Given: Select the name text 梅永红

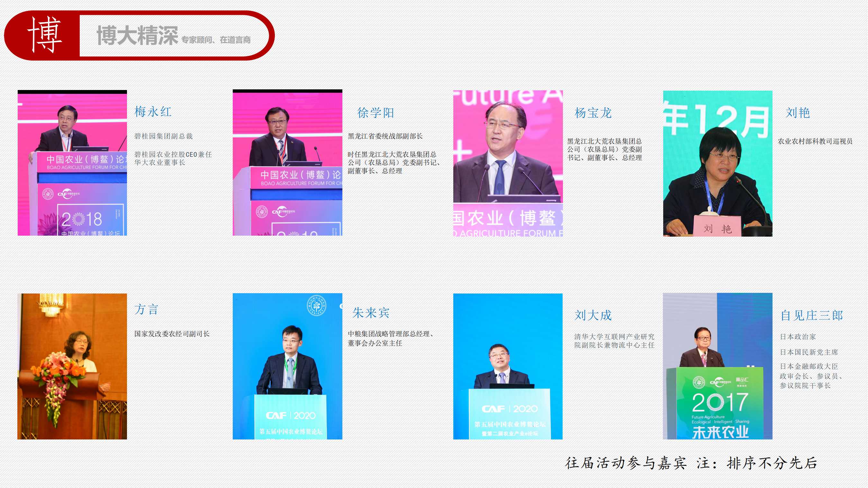Looking at the screenshot, I should pos(153,112).
